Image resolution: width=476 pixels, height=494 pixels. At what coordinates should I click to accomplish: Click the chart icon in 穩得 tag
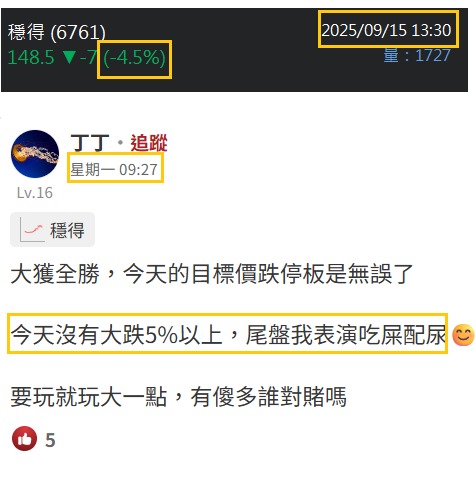(x=32, y=230)
